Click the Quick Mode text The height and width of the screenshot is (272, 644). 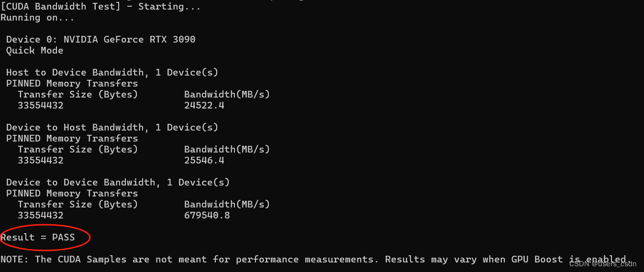coord(34,50)
